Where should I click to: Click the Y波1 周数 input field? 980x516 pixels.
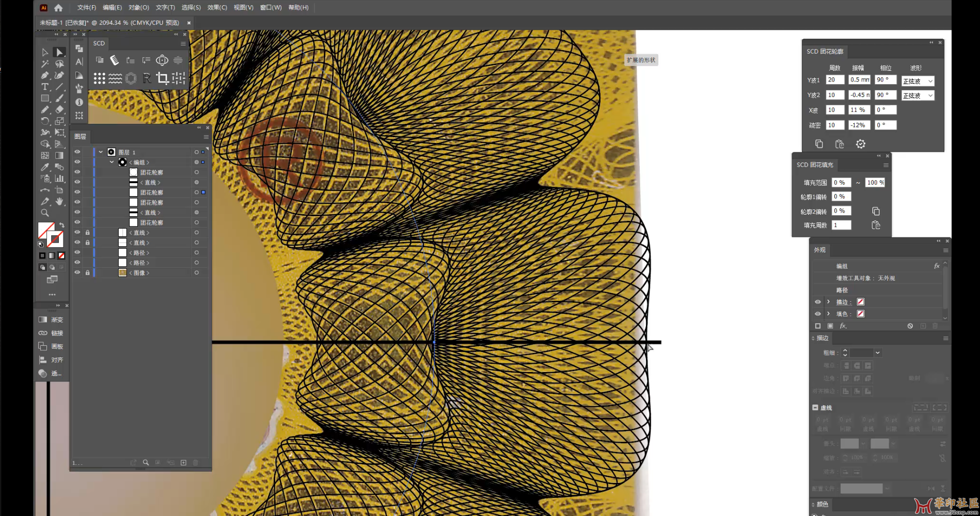[834, 80]
